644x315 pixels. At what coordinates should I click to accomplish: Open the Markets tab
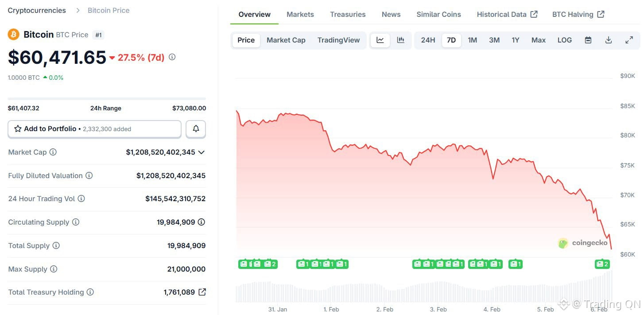[300, 14]
